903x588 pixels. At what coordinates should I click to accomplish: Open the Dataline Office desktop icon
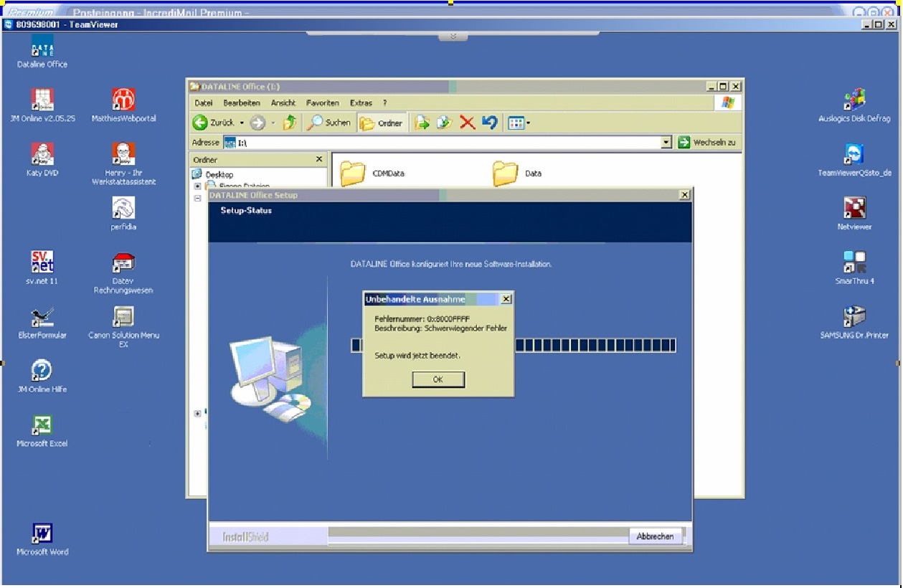[x=42, y=49]
